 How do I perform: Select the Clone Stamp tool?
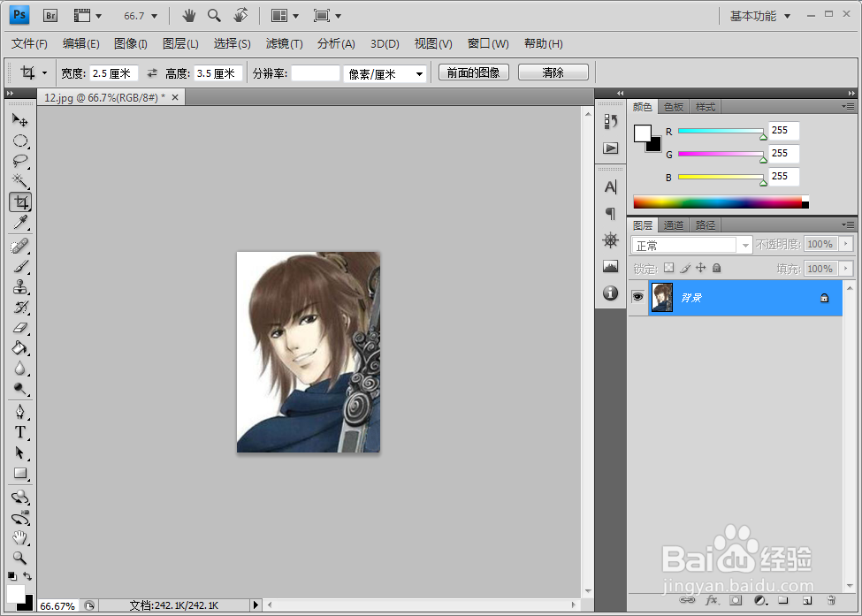pyautogui.click(x=20, y=287)
